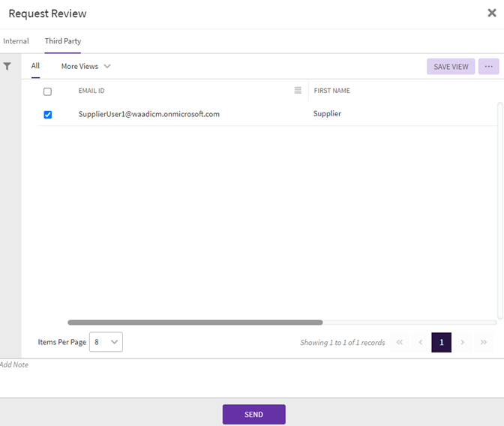
Task: Select the All view tab
Action: click(35, 66)
